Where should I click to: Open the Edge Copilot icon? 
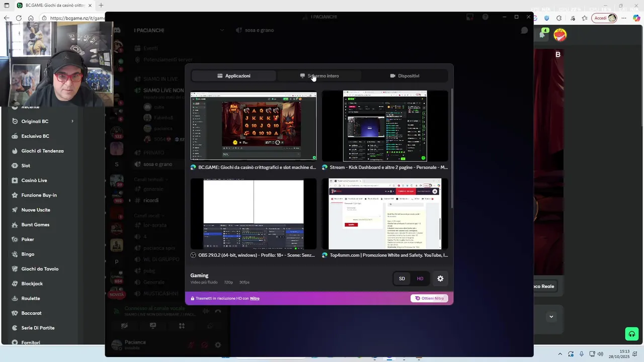coord(636,18)
